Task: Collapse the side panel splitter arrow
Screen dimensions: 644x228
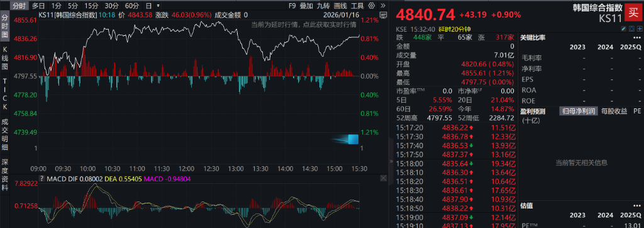Action: [x=391, y=162]
